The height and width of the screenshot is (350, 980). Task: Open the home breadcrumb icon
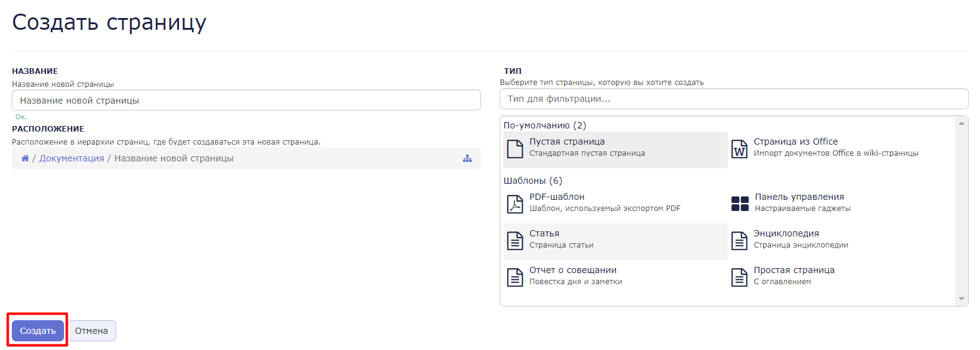(25, 158)
